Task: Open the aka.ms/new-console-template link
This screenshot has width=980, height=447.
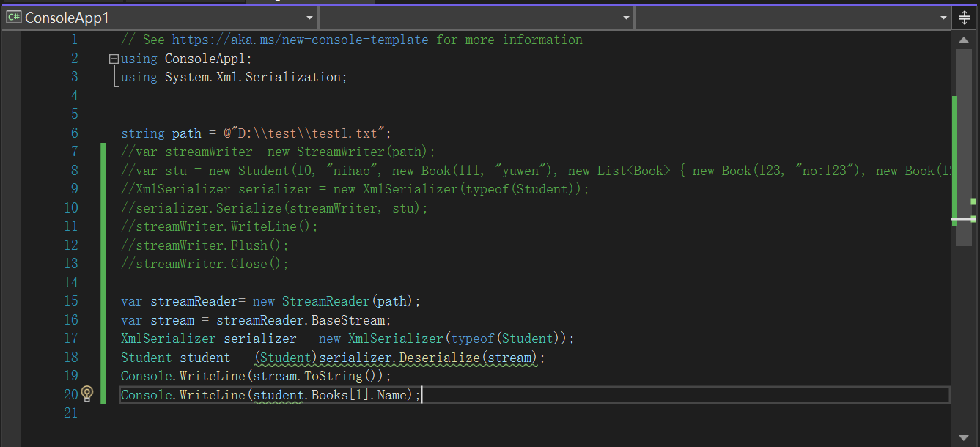Action: (x=301, y=40)
